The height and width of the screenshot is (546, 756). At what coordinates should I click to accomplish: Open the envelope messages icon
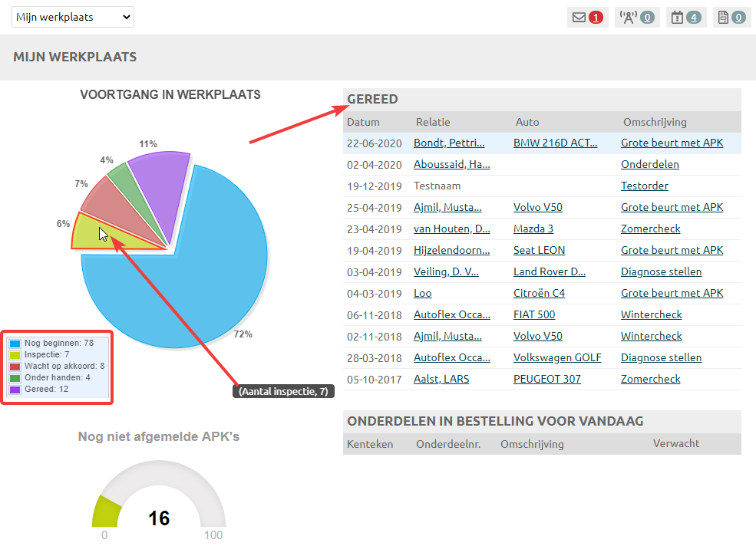pyautogui.click(x=579, y=18)
